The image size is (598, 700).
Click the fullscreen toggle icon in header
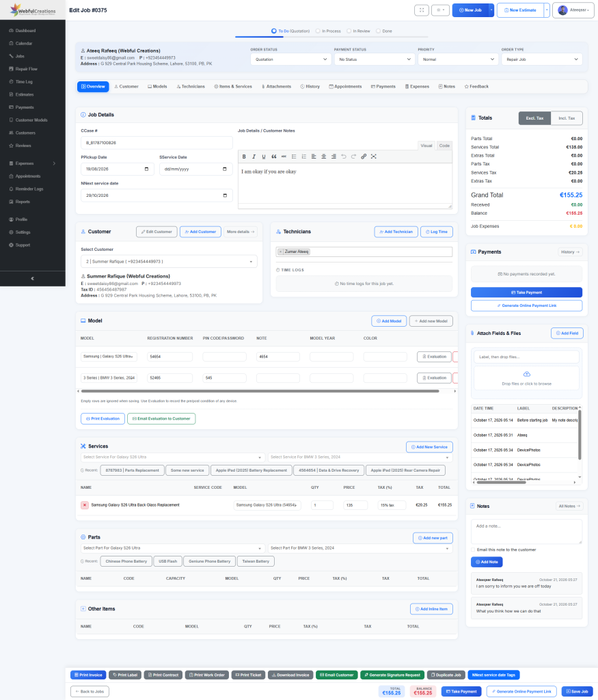tap(422, 10)
